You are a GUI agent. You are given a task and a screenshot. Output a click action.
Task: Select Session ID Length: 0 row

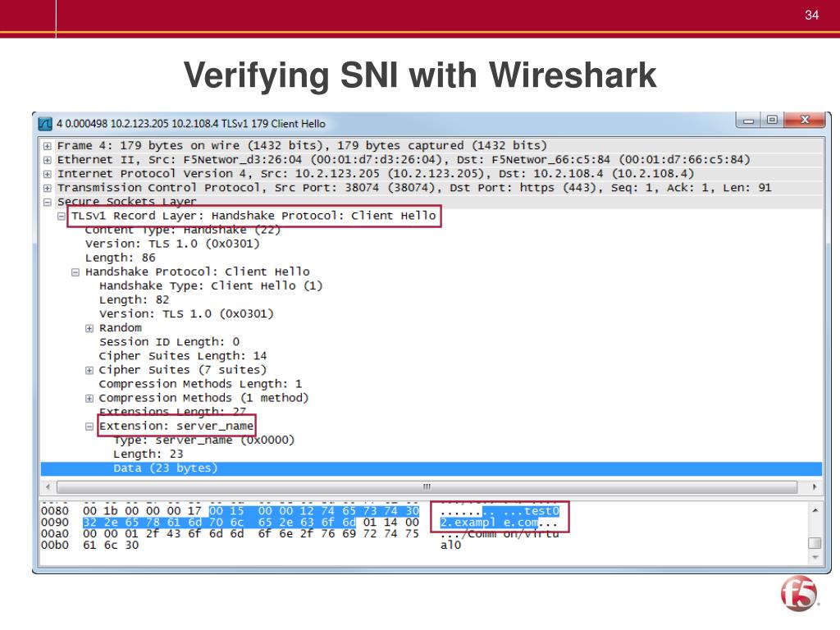(169, 342)
